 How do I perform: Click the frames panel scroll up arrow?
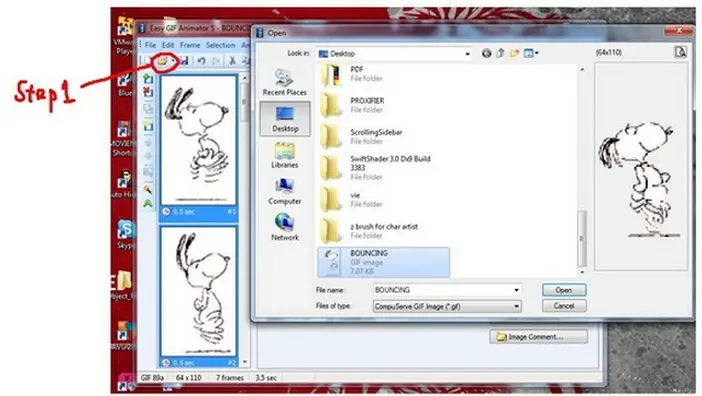(244, 78)
